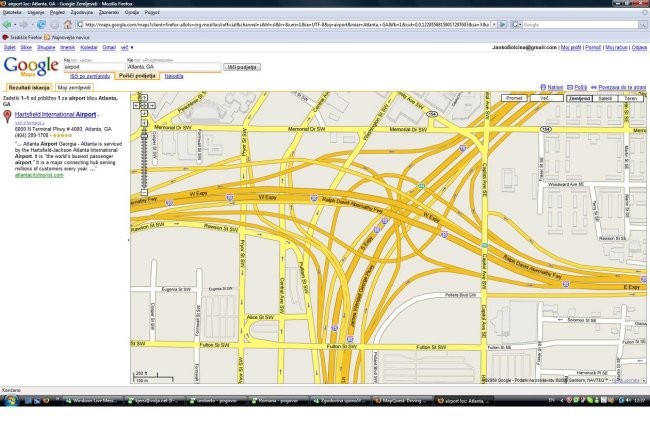Image resolution: width=650 pixels, height=446 pixels.
Task: Open the Pogled menu
Action: pyautogui.click(x=57, y=12)
